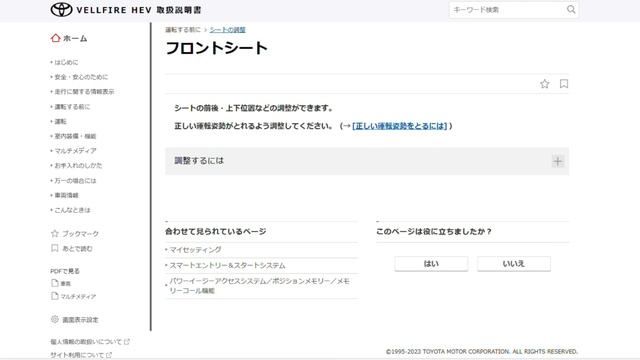Click the はい feedback button
This screenshot has width=640, height=360.
(431, 264)
